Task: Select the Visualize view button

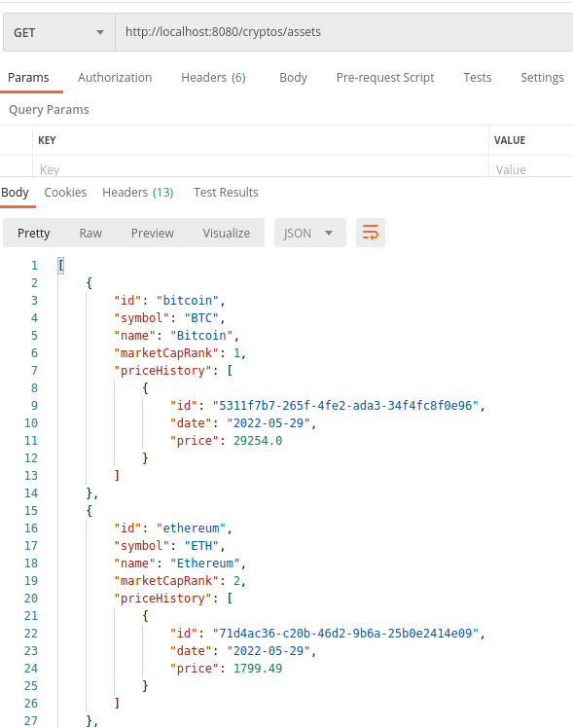Action: click(x=227, y=233)
